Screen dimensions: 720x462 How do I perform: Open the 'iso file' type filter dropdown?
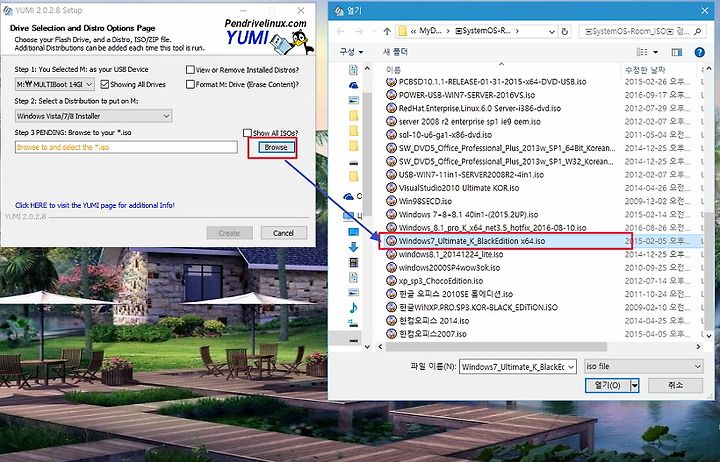[x=643, y=366]
